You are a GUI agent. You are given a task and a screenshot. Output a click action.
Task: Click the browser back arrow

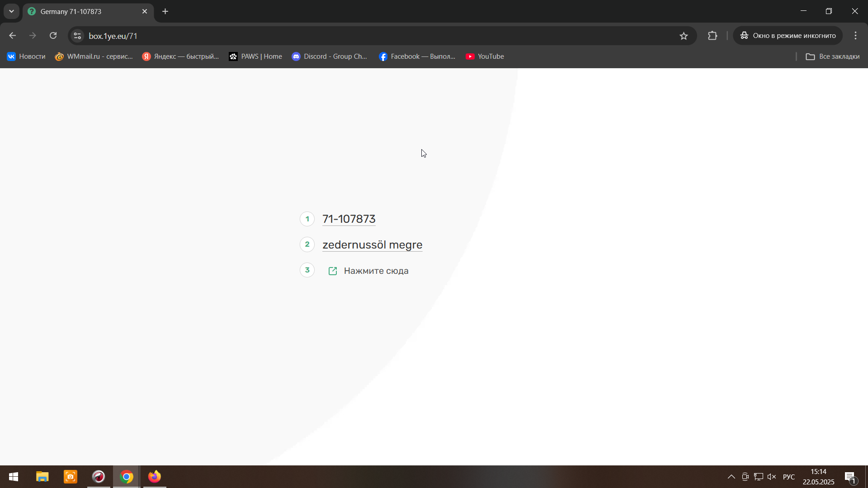pos(12,36)
